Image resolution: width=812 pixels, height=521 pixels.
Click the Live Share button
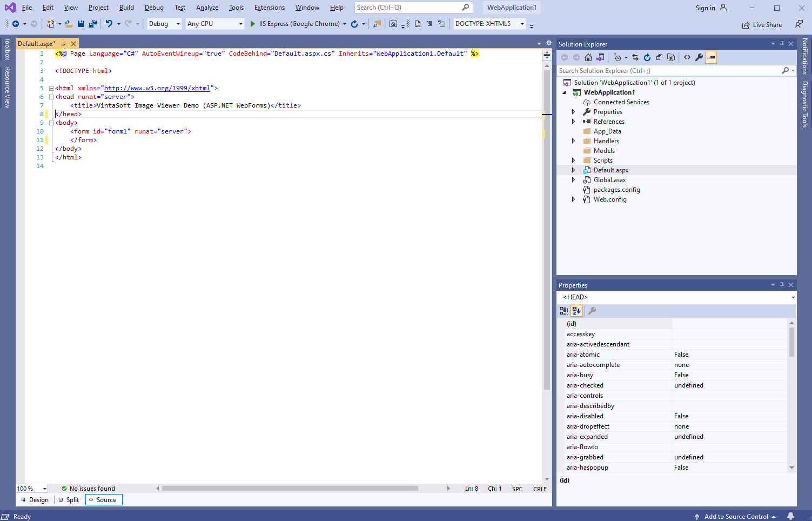pos(762,25)
